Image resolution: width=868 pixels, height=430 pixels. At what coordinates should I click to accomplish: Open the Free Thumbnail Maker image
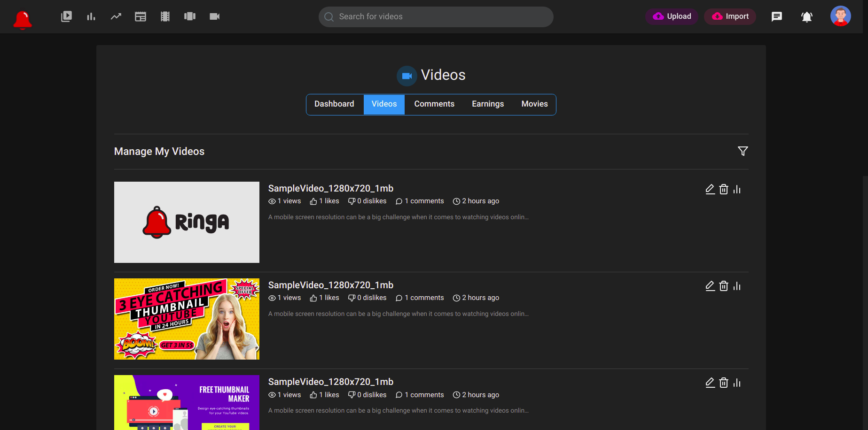(x=187, y=402)
